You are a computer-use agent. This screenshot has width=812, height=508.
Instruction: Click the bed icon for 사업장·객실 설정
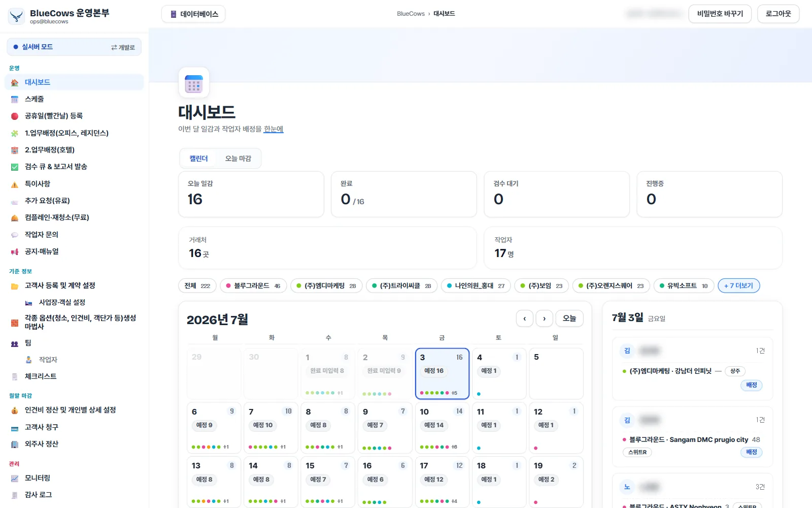[29, 302]
